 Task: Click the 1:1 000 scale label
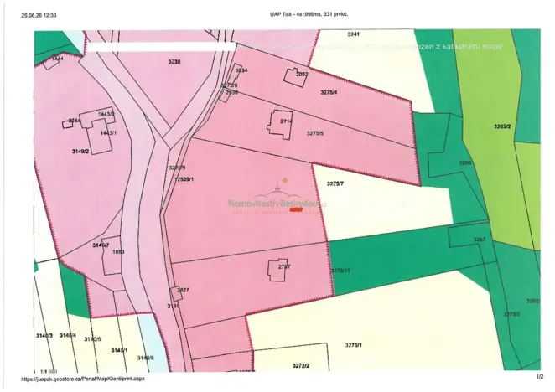tap(49, 372)
